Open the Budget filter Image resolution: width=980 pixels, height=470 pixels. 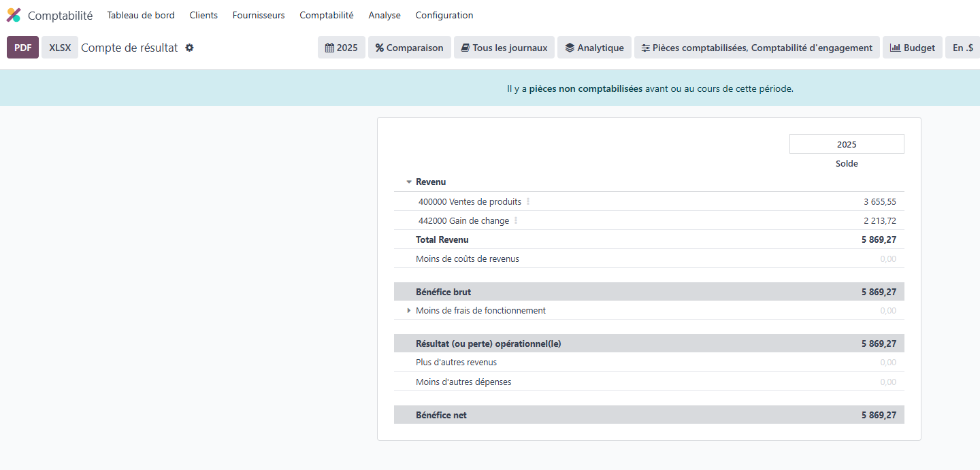point(913,48)
